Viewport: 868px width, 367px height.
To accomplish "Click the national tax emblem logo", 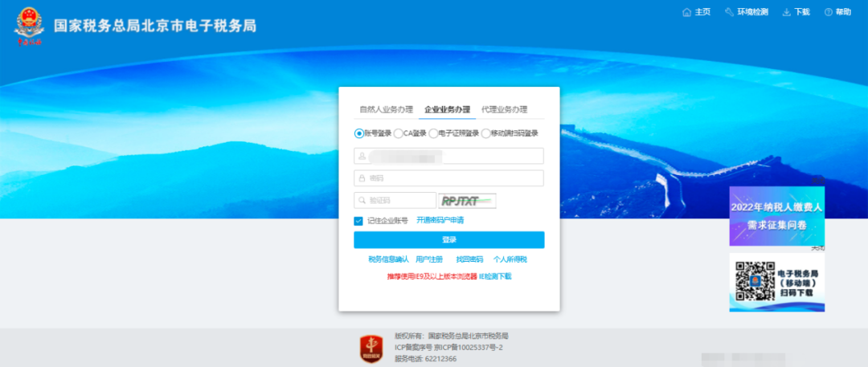I will [x=29, y=27].
